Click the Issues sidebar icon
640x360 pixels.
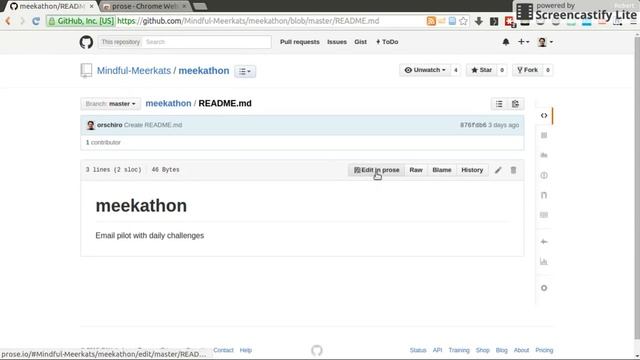[544, 175]
